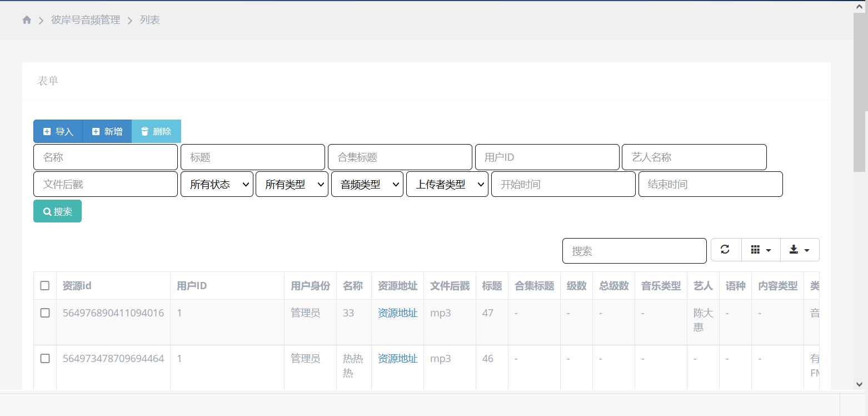Focus the 用户ID filter field

pos(547,157)
